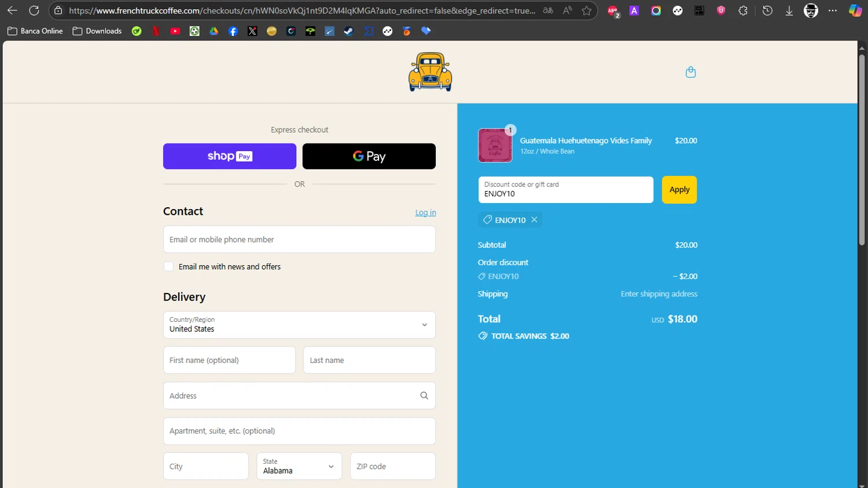This screenshot has width=868, height=488.
Task: Open browser Settings and more menu
Action: tap(833, 10)
